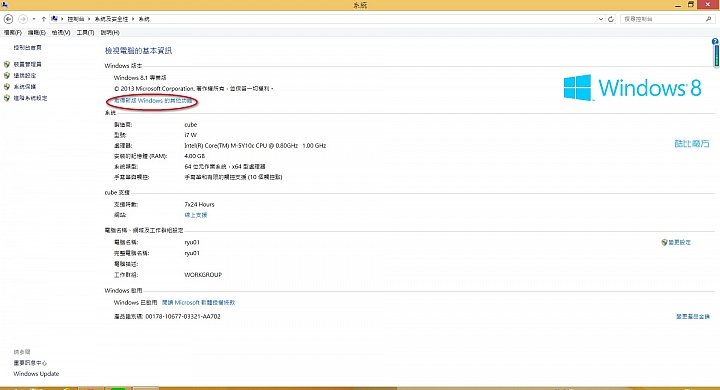Select the Intel Core M-5Y10c processor text
The width and height of the screenshot is (720, 390).
(x=255, y=146)
